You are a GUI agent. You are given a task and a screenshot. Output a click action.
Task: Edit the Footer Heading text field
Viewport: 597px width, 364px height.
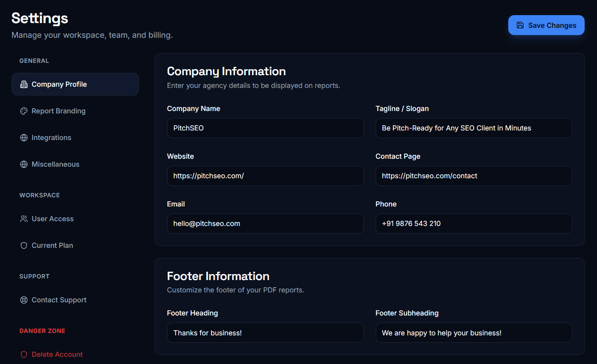point(265,333)
